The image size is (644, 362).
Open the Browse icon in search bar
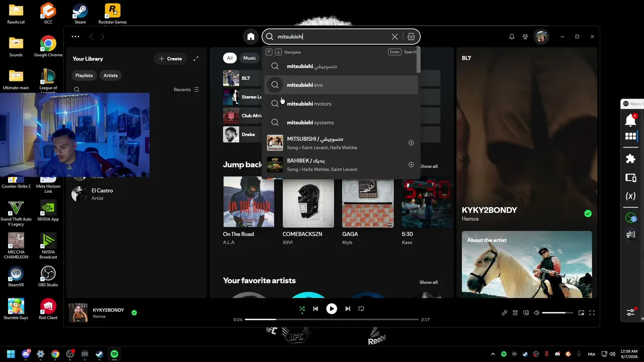tap(411, 37)
